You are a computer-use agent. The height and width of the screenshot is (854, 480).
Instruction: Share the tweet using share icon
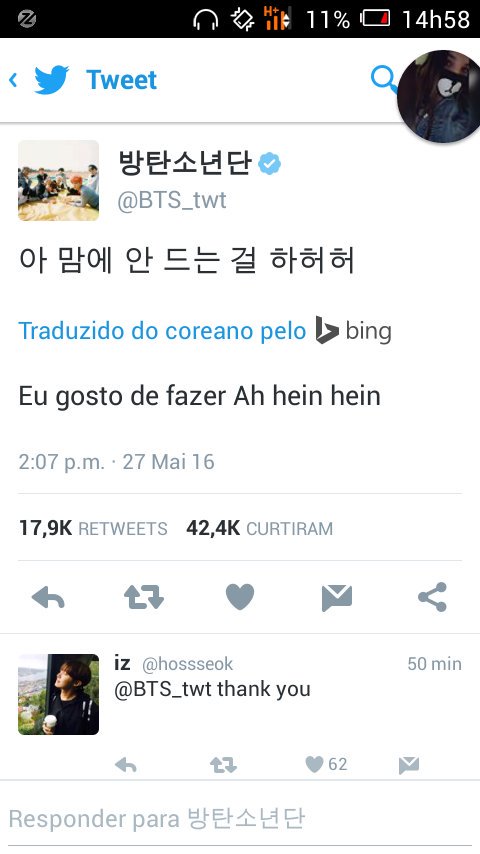tap(433, 597)
